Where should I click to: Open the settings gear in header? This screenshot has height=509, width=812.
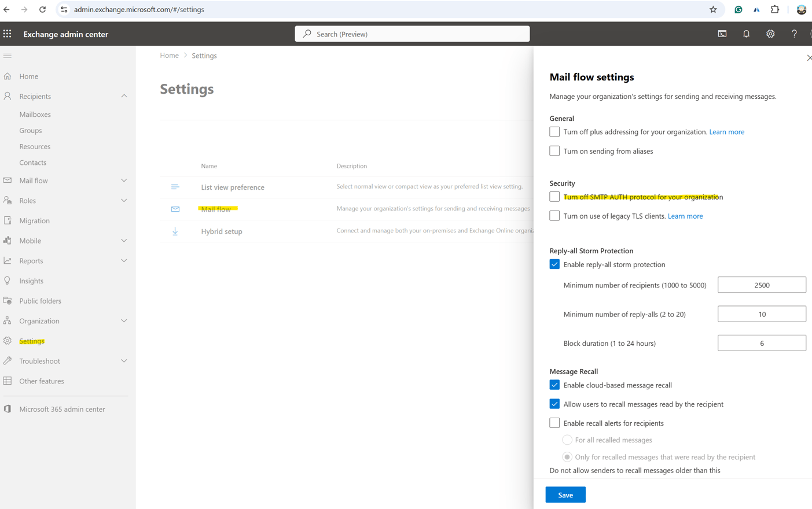[x=770, y=34]
